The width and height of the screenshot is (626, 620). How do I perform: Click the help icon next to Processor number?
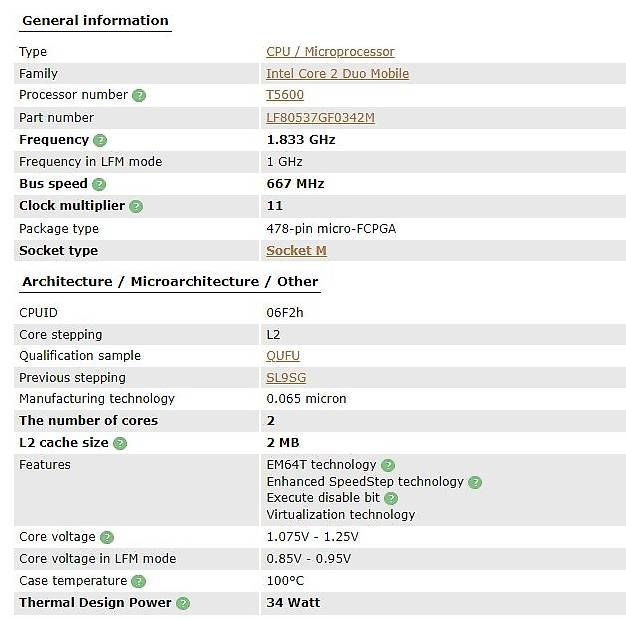pyautogui.click(x=139, y=95)
